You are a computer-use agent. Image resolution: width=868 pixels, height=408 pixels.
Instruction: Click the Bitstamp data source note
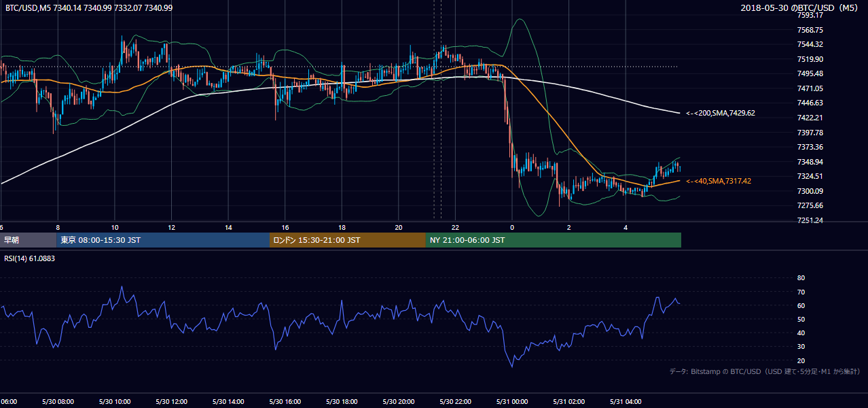[x=765, y=371]
